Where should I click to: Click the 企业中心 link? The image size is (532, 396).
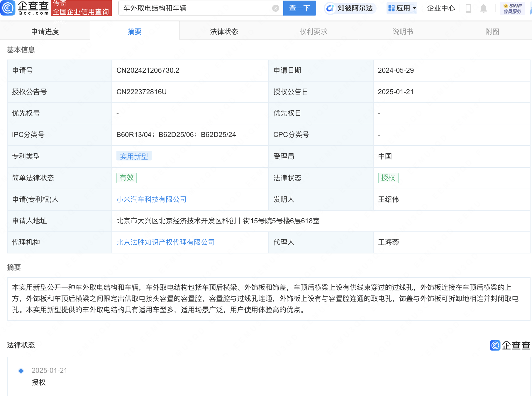(x=441, y=8)
